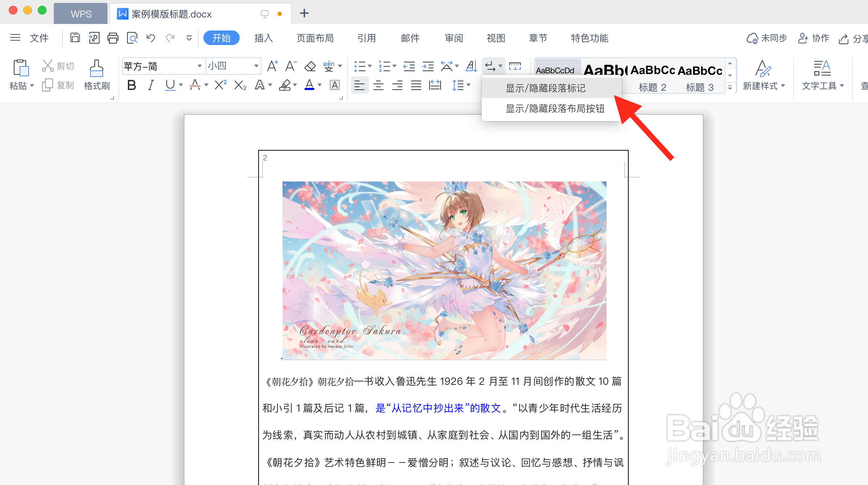Toggle Align Right paragraph
The width and height of the screenshot is (868, 485).
[x=397, y=85]
